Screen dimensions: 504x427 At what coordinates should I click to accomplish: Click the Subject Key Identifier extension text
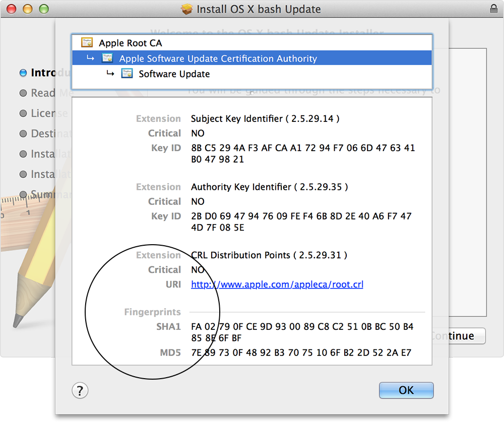pos(265,119)
